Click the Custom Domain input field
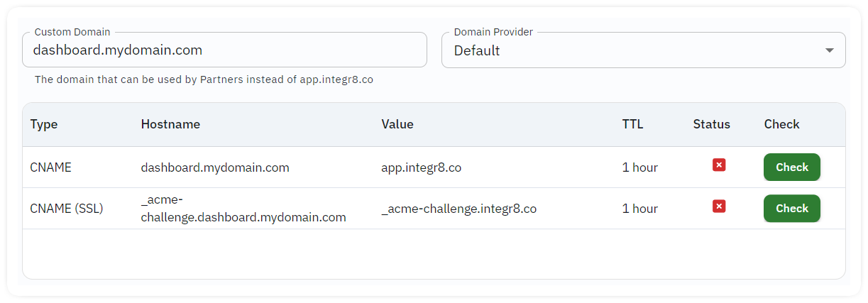 [224, 50]
